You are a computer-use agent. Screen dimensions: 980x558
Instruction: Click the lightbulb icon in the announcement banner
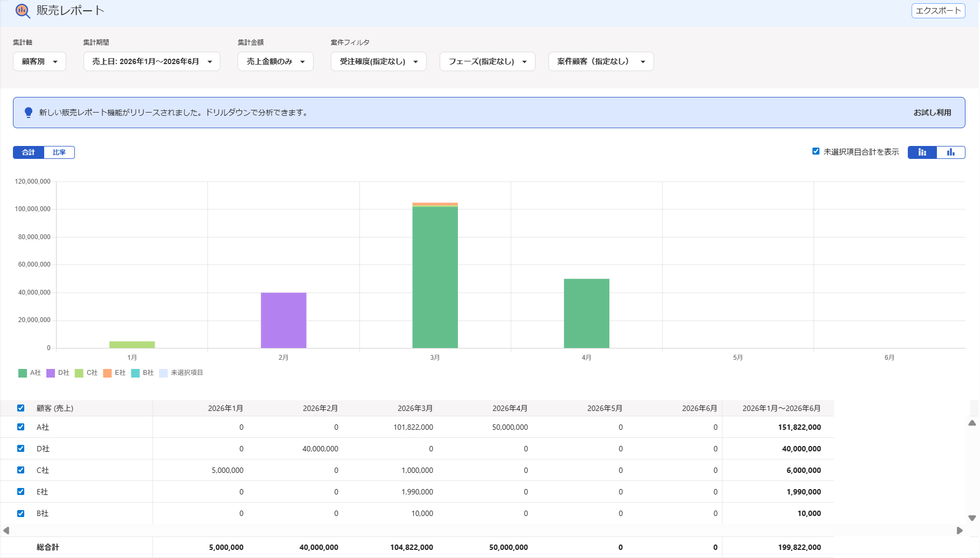click(29, 113)
